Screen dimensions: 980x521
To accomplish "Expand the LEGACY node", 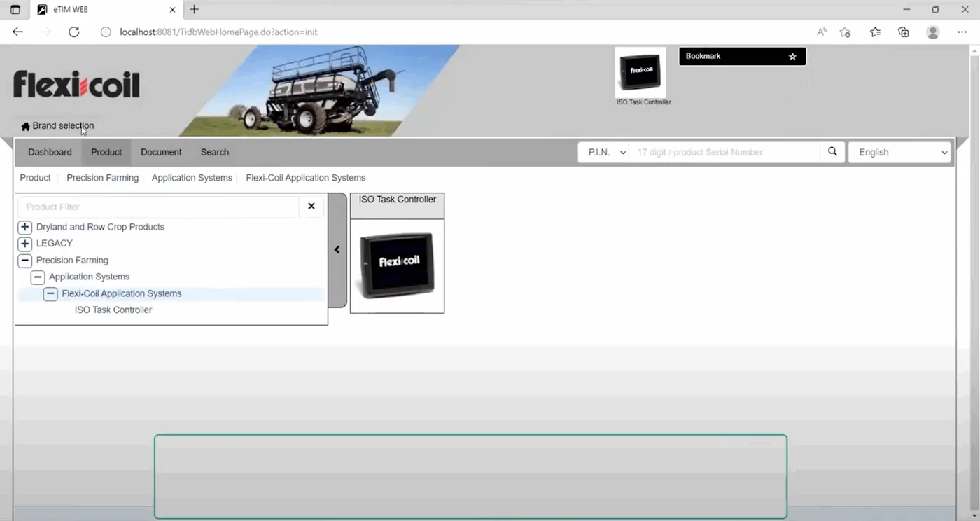I will pos(25,244).
